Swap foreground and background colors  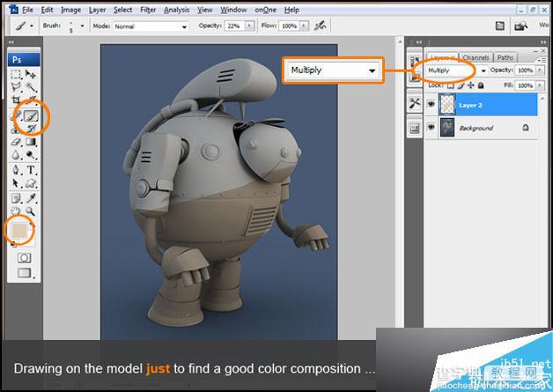32,224
